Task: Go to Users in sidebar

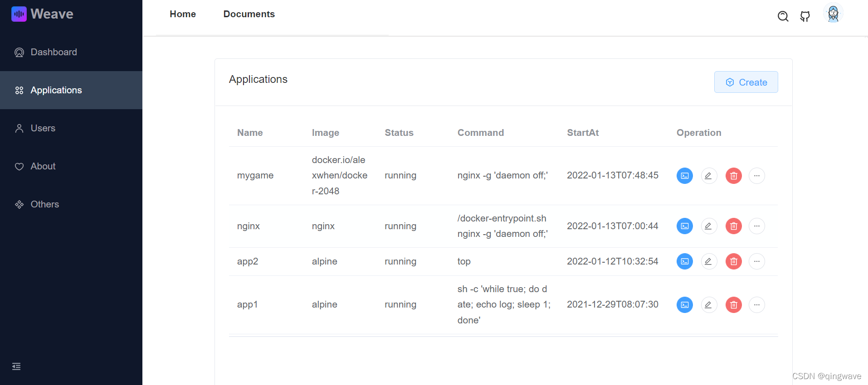Action: click(71, 128)
